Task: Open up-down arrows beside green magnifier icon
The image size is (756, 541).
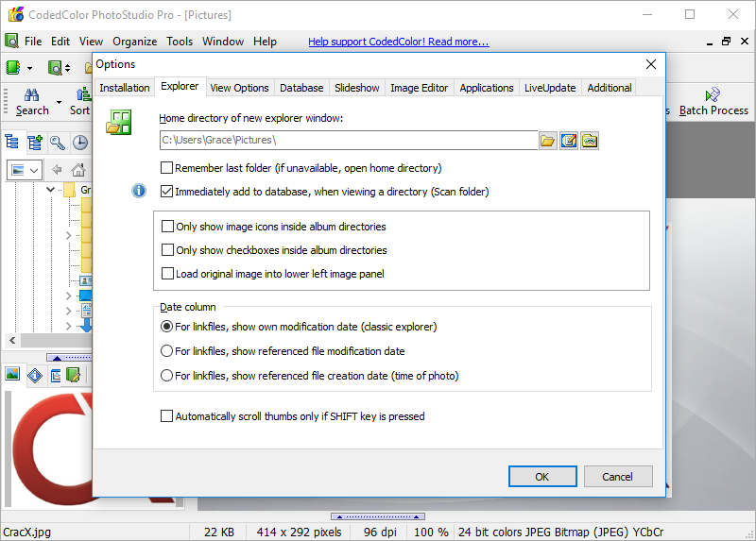Action: tap(67, 68)
